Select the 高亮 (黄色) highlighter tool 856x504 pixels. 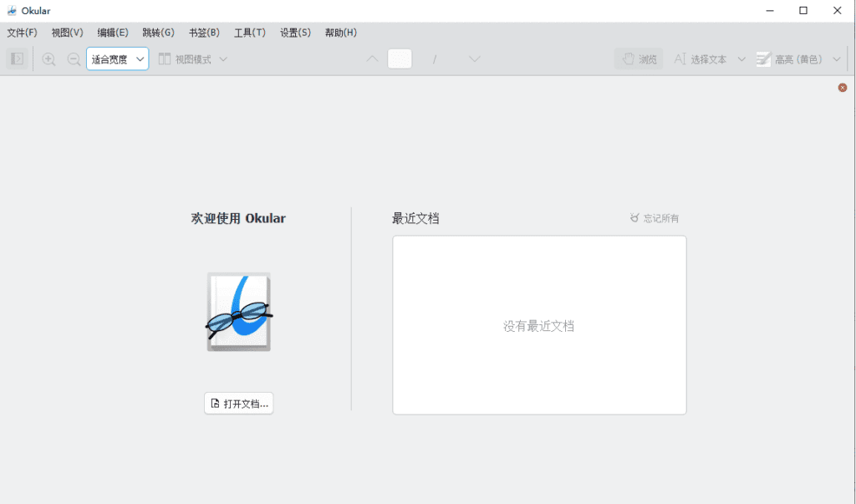click(x=789, y=59)
